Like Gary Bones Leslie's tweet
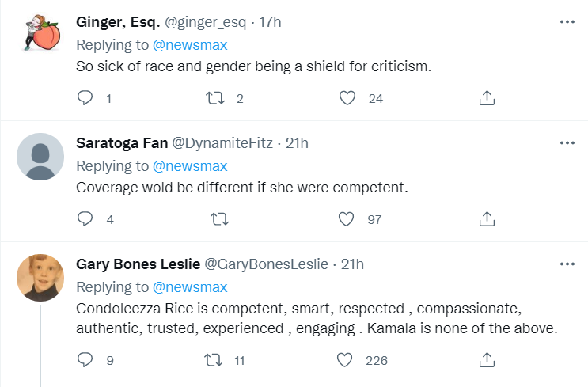 pyautogui.click(x=346, y=360)
